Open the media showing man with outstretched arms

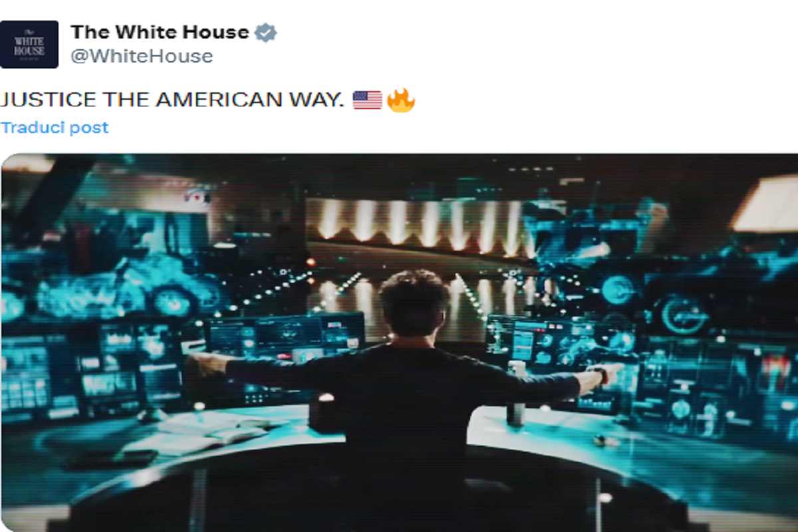pyautogui.click(x=400, y=342)
